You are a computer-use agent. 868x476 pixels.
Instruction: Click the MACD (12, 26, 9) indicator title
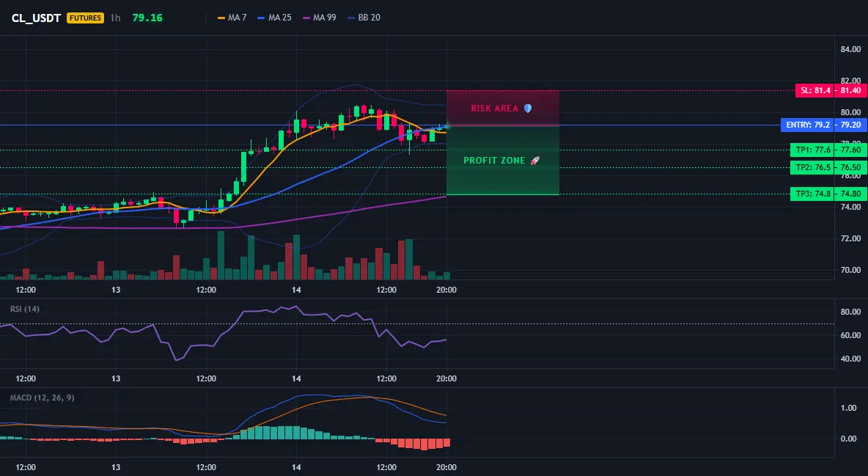tap(42, 398)
